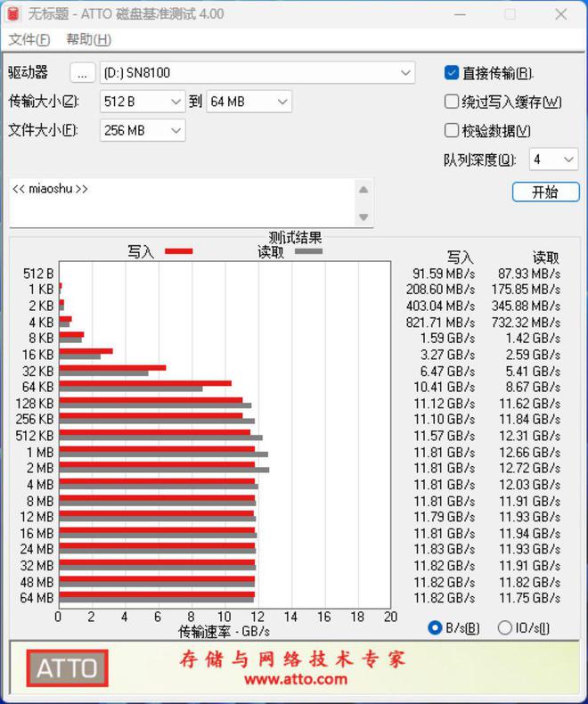Click the ATTO app icon in title bar
This screenshot has width=588, height=704.
pyautogui.click(x=13, y=14)
